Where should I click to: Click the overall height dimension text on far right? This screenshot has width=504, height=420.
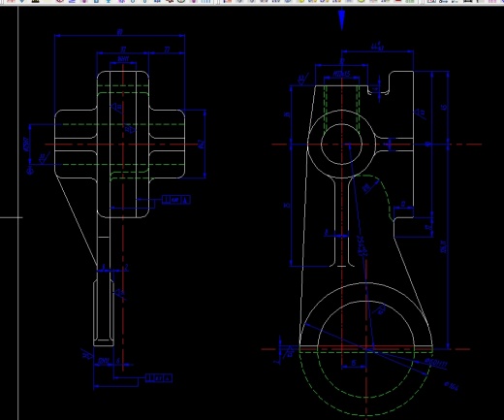443,246
